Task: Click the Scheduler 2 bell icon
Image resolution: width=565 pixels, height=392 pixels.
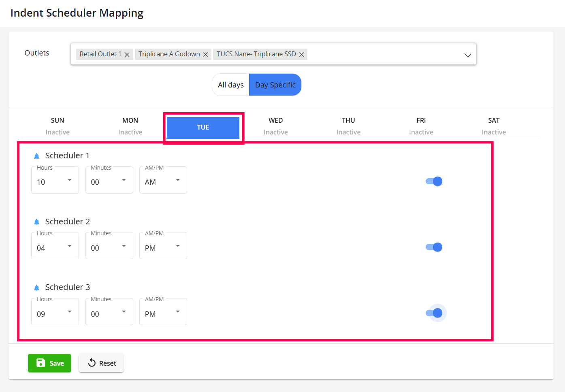Action: 36,222
